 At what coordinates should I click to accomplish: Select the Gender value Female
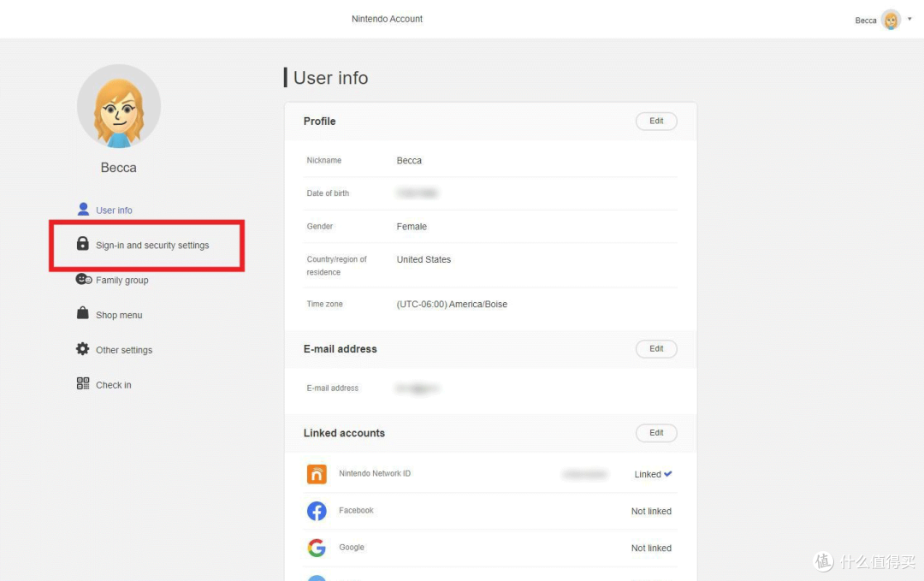click(412, 226)
